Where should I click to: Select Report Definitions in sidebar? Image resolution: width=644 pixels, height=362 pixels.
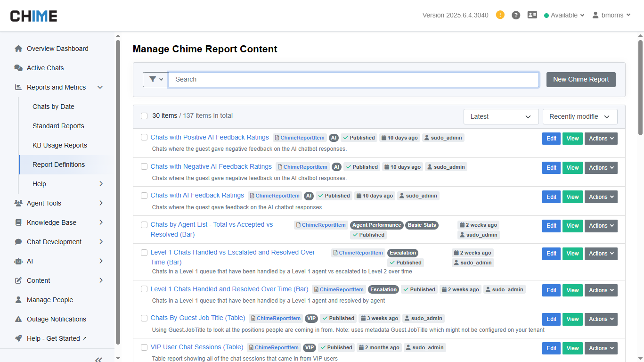pos(59,165)
